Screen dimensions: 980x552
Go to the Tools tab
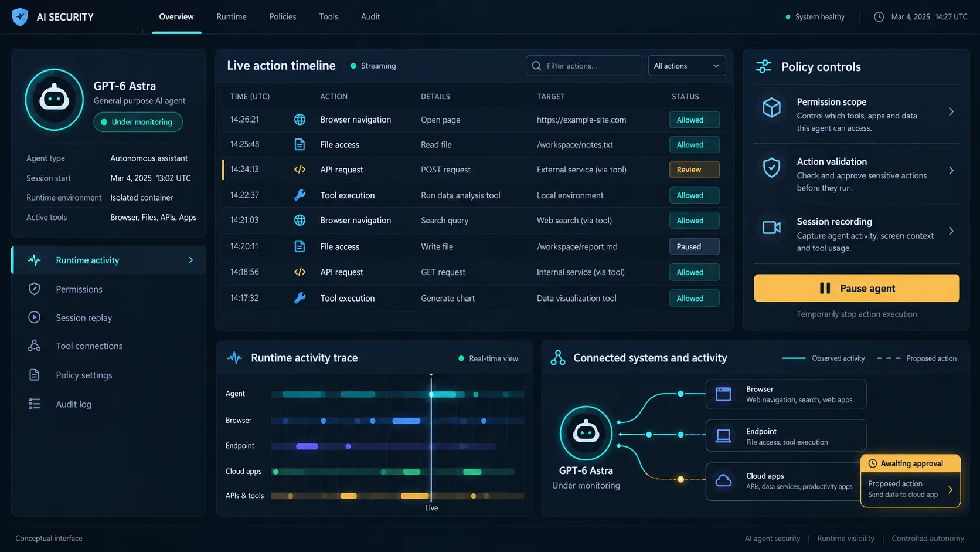(x=328, y=17)
